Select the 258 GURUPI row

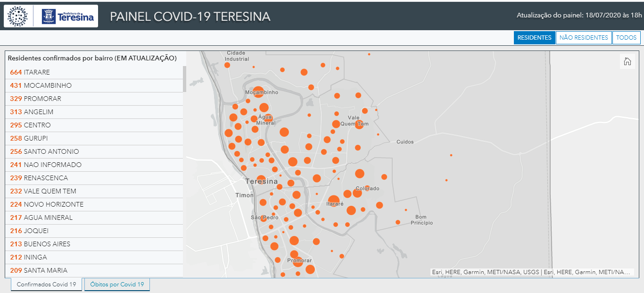pyautogui.click(x=94, y=138)
